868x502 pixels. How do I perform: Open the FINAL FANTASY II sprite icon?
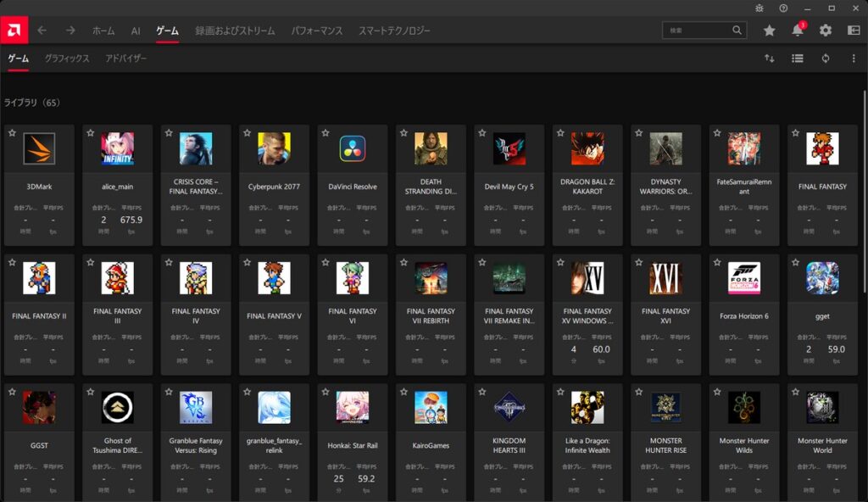click(39, 278)
